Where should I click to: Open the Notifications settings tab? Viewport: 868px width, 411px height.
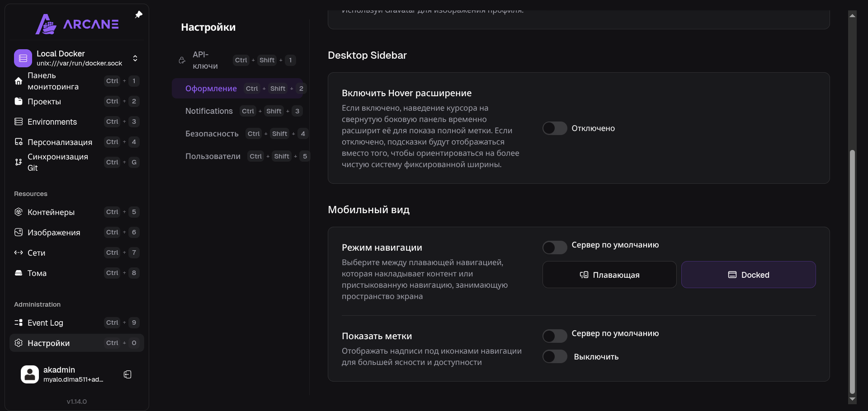tap(209, 111)
